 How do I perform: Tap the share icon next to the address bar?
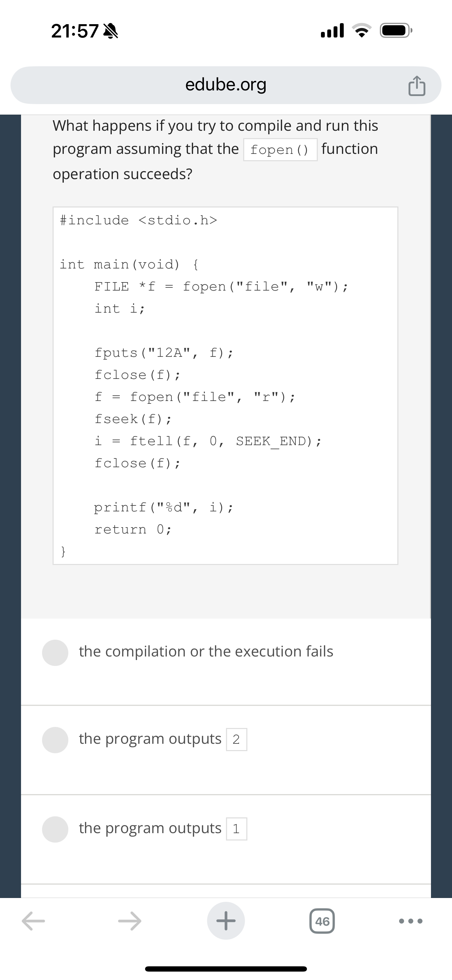pyautogui.click(x=417, y=85)
